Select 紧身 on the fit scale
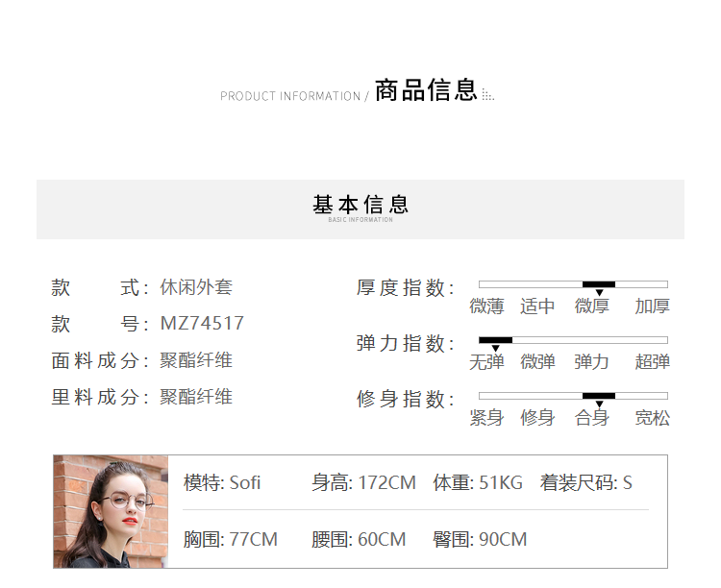721x588 pixels. point(486,418)
